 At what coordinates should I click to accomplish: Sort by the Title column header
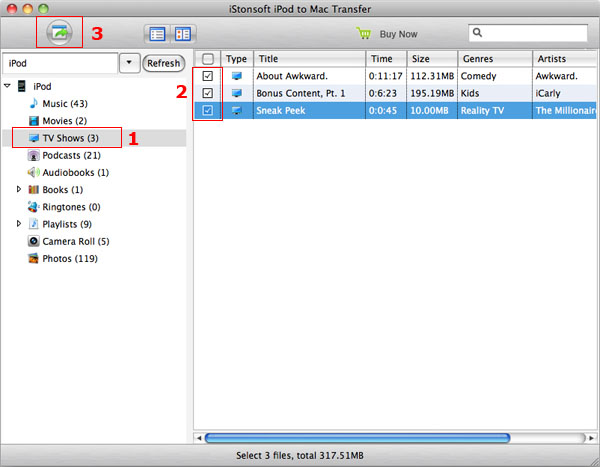309,59
